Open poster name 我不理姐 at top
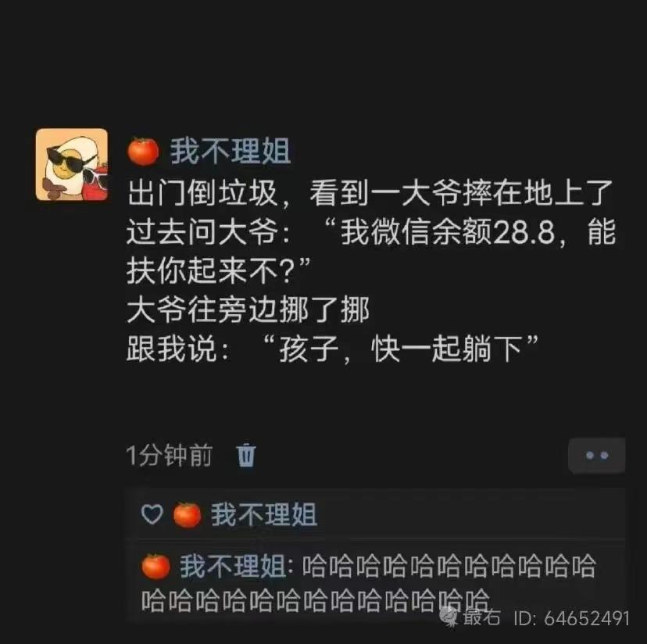Image resolution: width=647 pixels, height=644 pixels. (x=231, y=152)
